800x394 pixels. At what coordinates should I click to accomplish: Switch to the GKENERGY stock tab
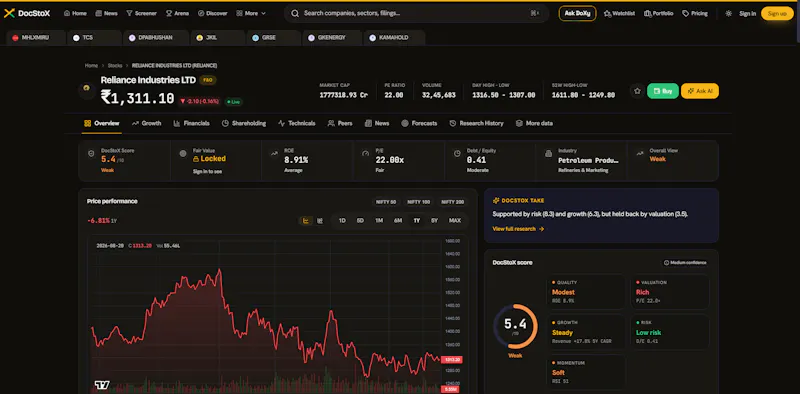[x=332, y=38]
